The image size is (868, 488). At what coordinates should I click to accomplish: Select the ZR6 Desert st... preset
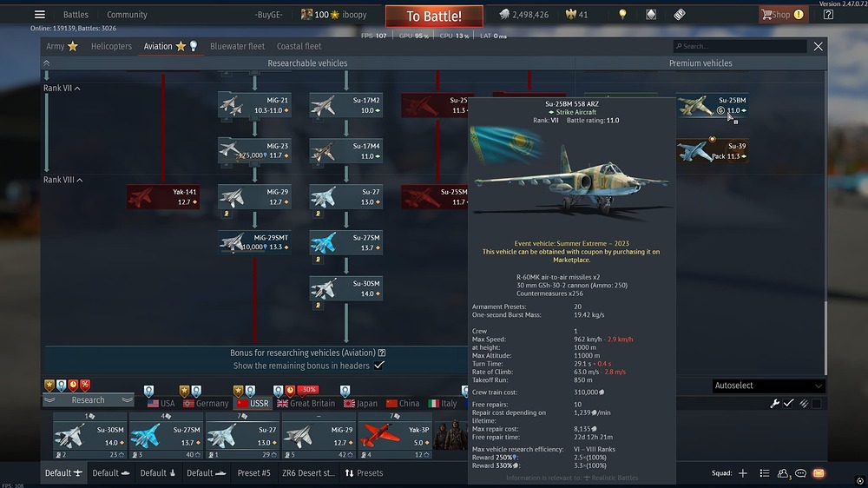click(x=309, y=473)
